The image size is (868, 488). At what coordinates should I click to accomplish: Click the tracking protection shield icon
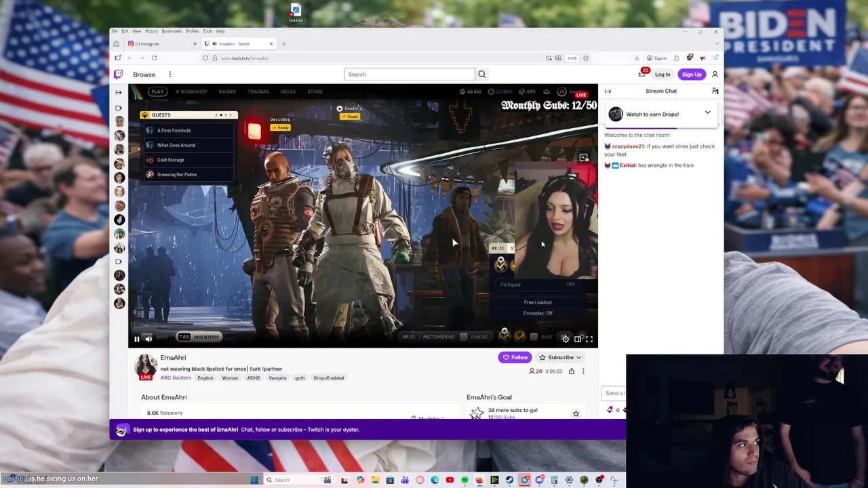(x=205, y=58)
